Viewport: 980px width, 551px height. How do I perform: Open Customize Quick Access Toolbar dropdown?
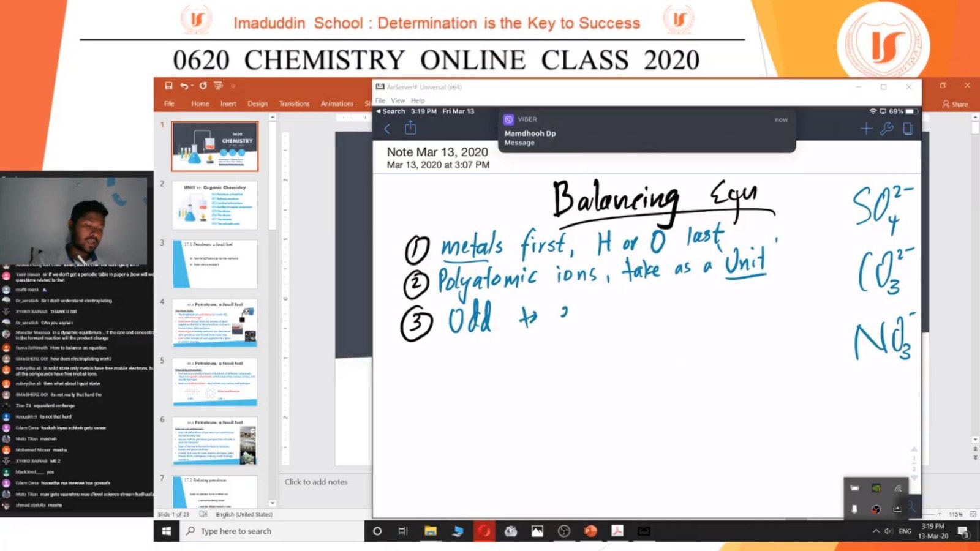point(233,86)
